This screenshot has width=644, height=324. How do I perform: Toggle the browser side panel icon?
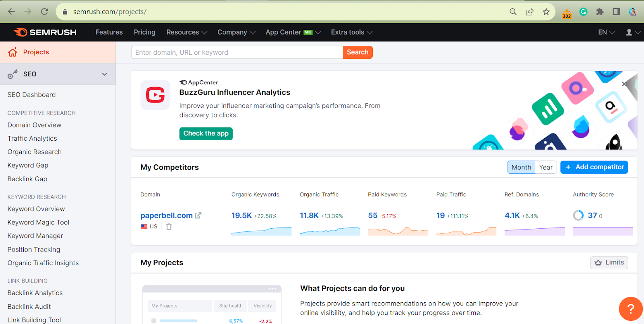pos(616,12)
